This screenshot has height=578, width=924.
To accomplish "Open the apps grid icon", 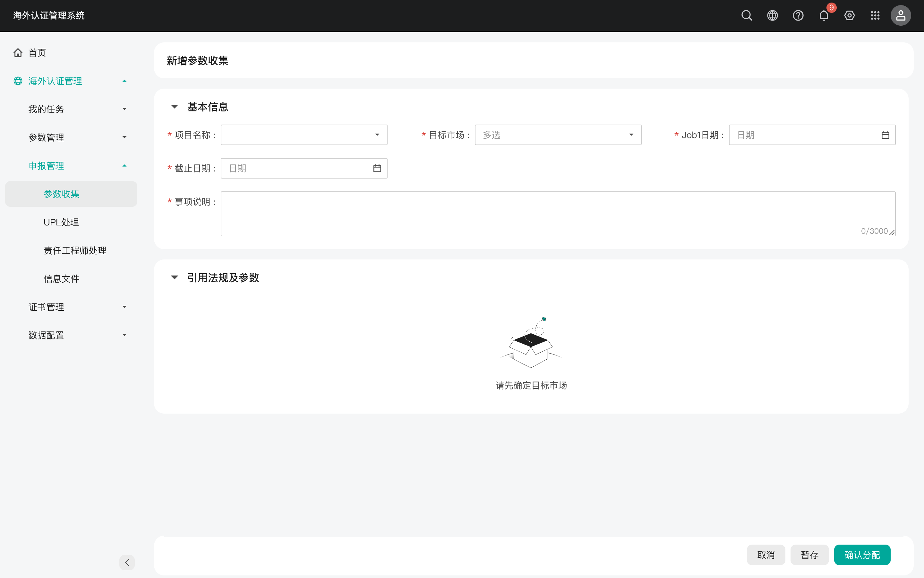I will point(875,15).
